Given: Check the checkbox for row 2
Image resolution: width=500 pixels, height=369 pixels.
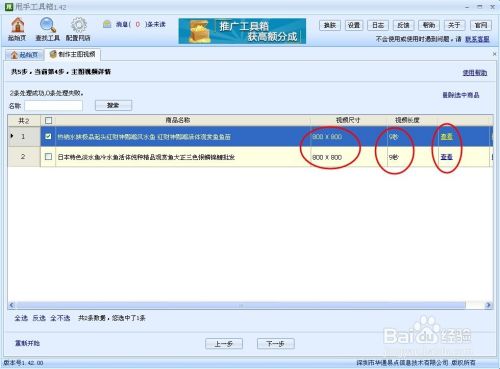Looking at the screenshot, I should point(48,156).
